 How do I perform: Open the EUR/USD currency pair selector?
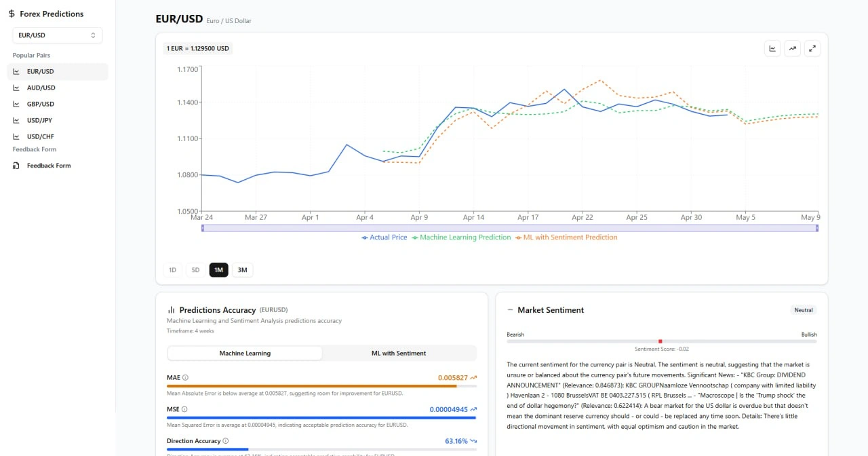(x=57, y=35)
